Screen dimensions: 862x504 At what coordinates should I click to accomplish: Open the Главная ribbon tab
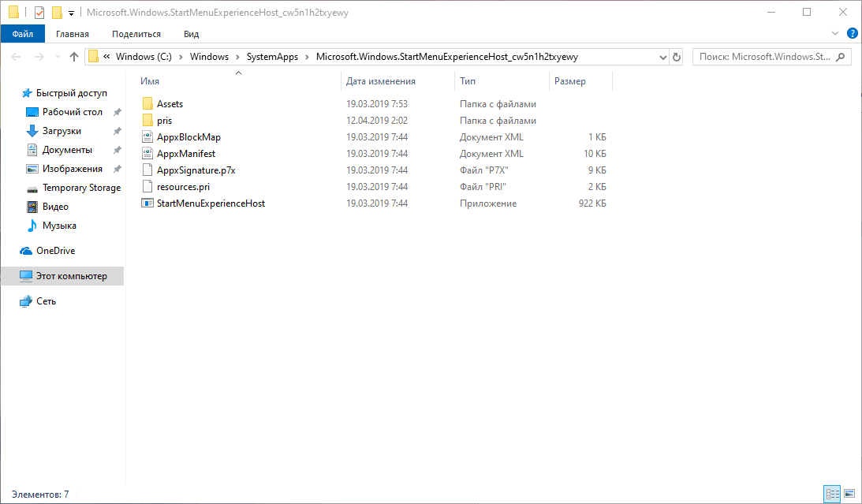72,34
